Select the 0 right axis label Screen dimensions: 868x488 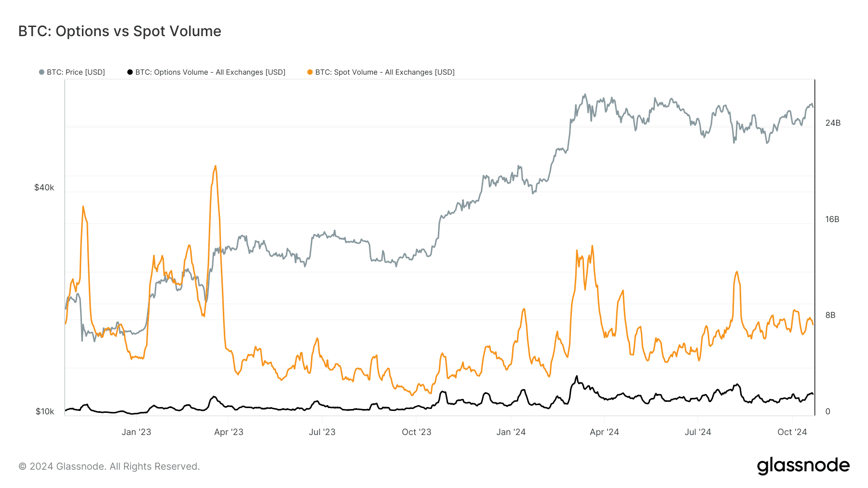click(x=828, y=411)
